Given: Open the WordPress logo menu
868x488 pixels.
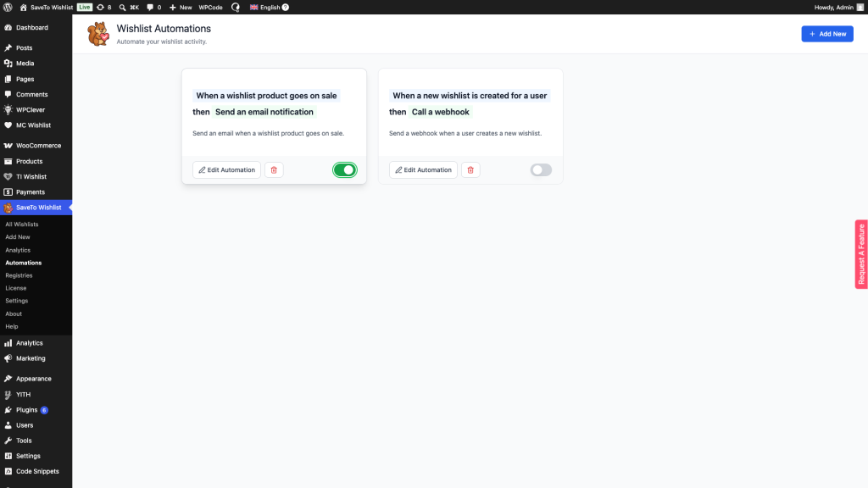Looking at the screenshot, I should pos(8,7).
